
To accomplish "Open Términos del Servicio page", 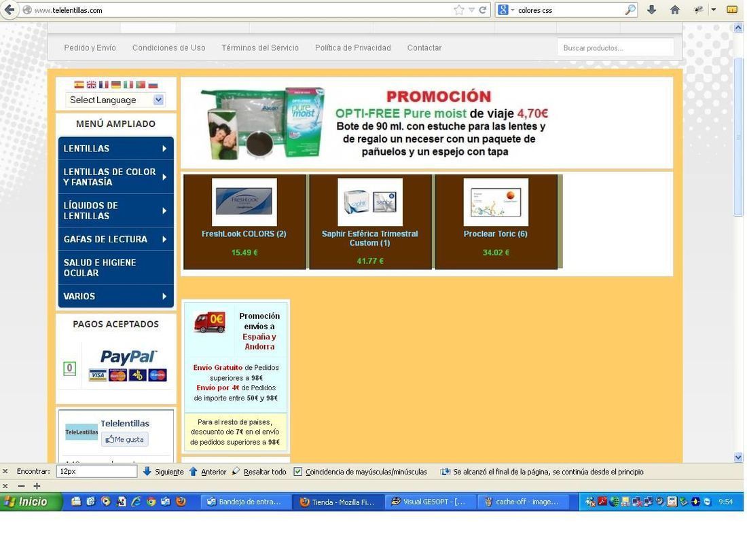I will [x=260, y=48].
